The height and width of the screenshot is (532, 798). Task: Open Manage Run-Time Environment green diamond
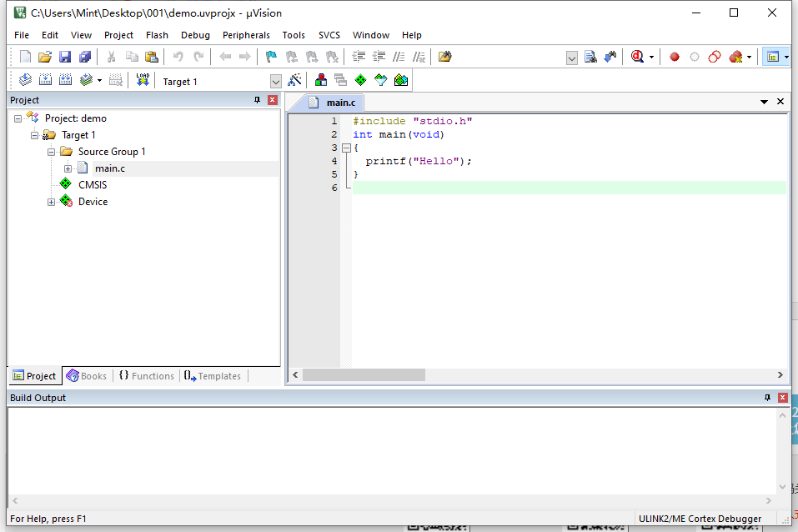click(361, 80)
